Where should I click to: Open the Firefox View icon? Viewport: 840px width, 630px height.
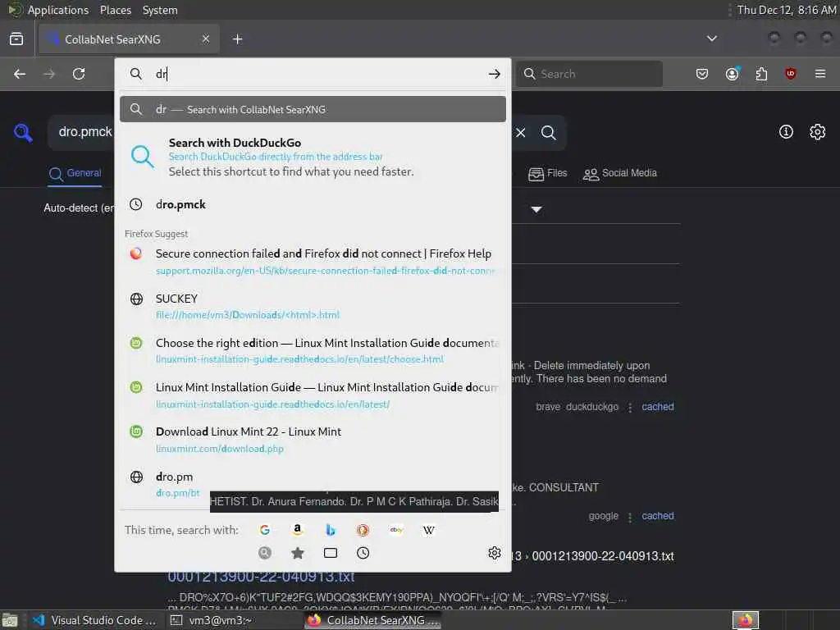16,39
